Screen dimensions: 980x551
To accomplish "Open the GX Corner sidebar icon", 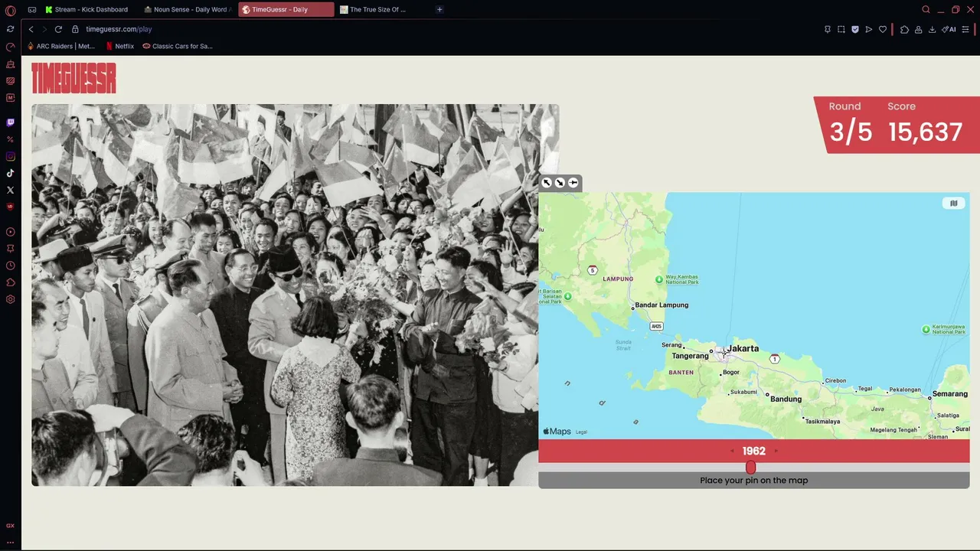I will coord(10,526).
